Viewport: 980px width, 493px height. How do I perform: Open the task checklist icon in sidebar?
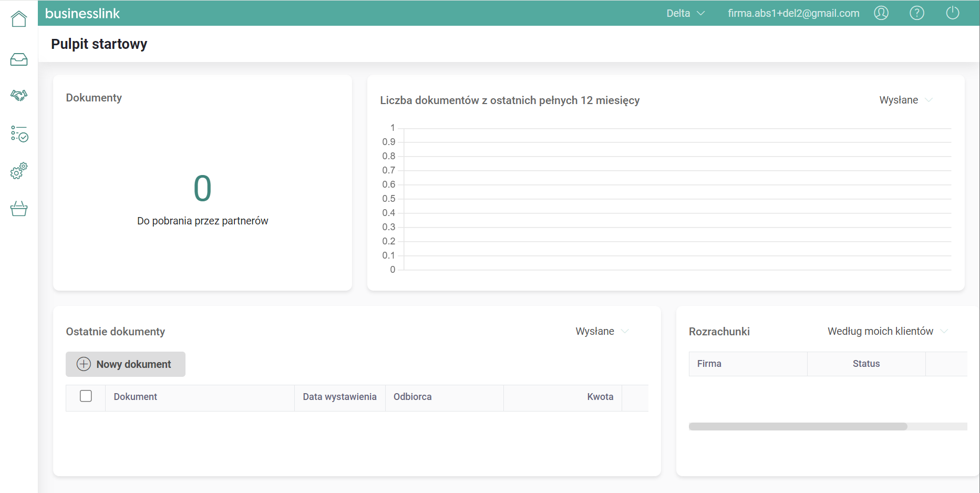pos(19,133)
